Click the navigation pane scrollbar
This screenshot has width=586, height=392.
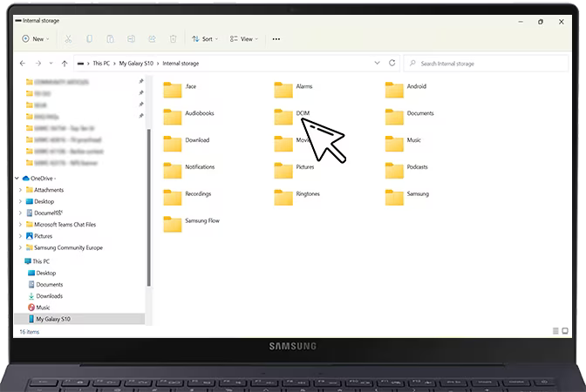[149, 207]
